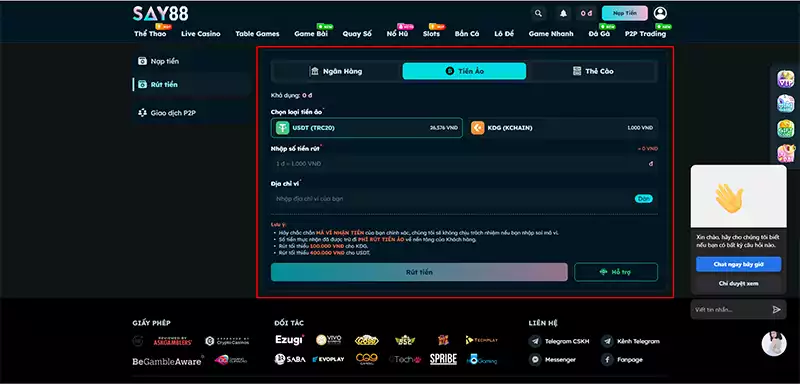Click the VIP badge on right sidebar

click(785, 79)
